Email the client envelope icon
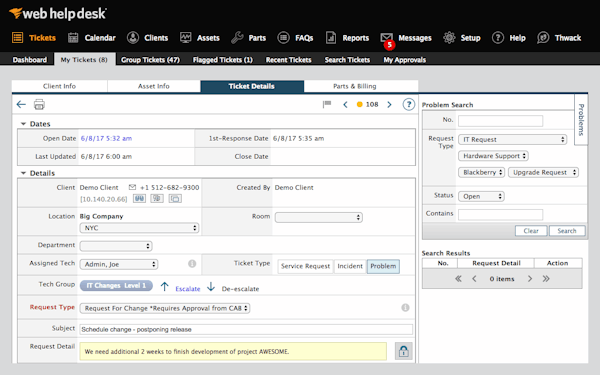Screen dimensions: 600x375 coord(132,187)
